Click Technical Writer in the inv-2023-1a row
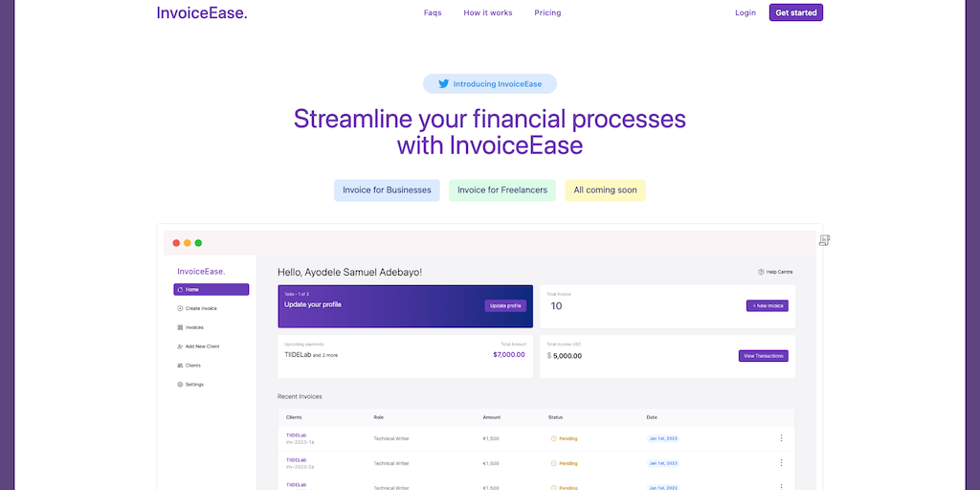Screen dimensions: 980x490 [x=391, y=438]
